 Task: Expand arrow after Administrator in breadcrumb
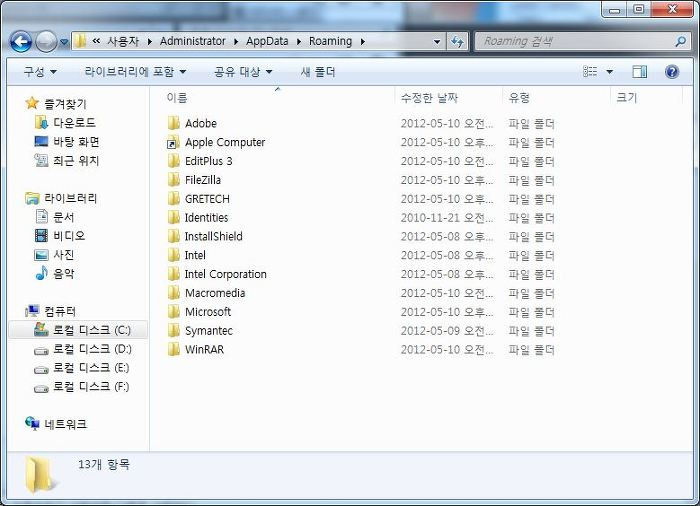point(236,42)
